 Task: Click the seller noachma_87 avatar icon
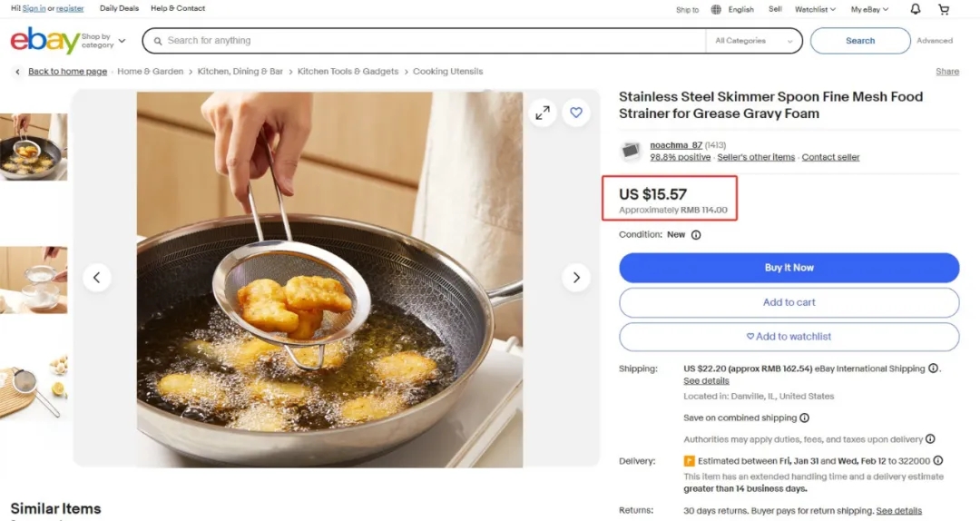[x=631, y=151]
